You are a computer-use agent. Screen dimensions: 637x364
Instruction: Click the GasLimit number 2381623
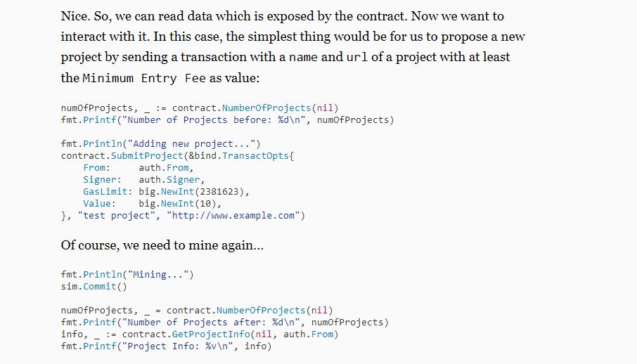[x=222, y=192]
